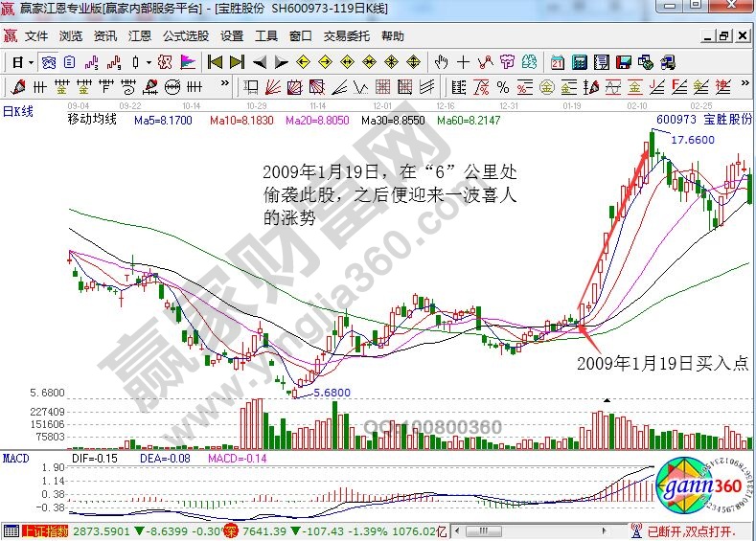The height and width of the screenshot is (541, 756).
Task: Open the period '日' dropdown arrow
Action: click(x=31, y=62)
